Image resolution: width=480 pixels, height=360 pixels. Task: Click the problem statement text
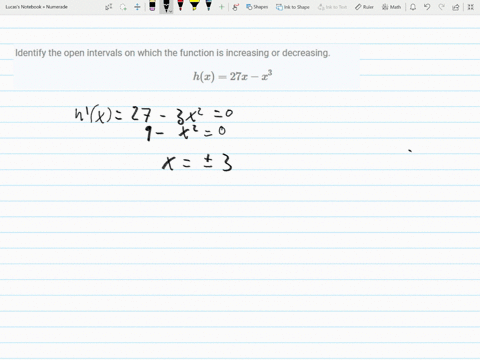coord(173,53)
